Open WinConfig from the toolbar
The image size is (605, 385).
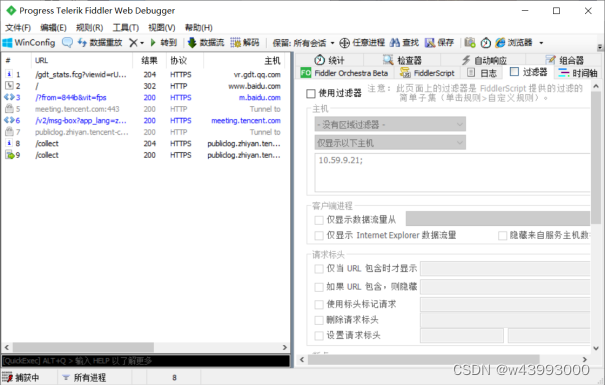point(29,42)
